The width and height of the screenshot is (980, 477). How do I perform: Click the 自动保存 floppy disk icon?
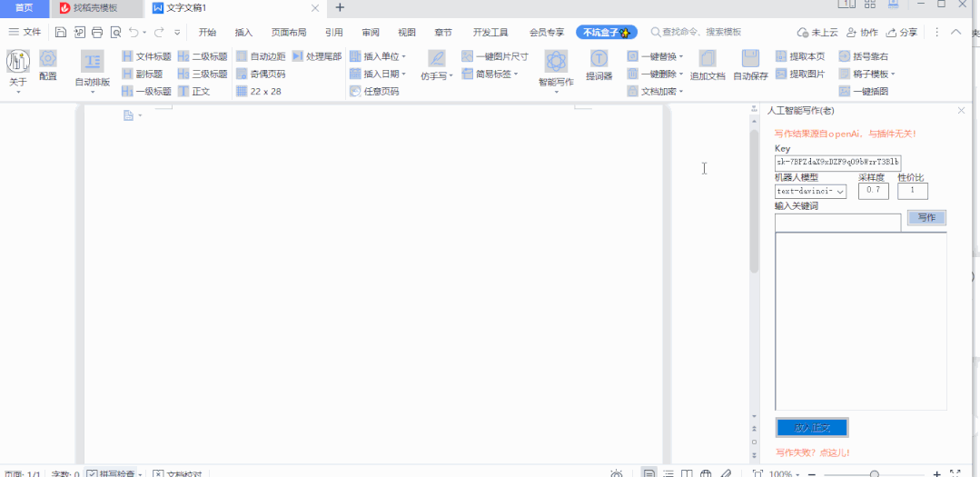click(750, 60)
